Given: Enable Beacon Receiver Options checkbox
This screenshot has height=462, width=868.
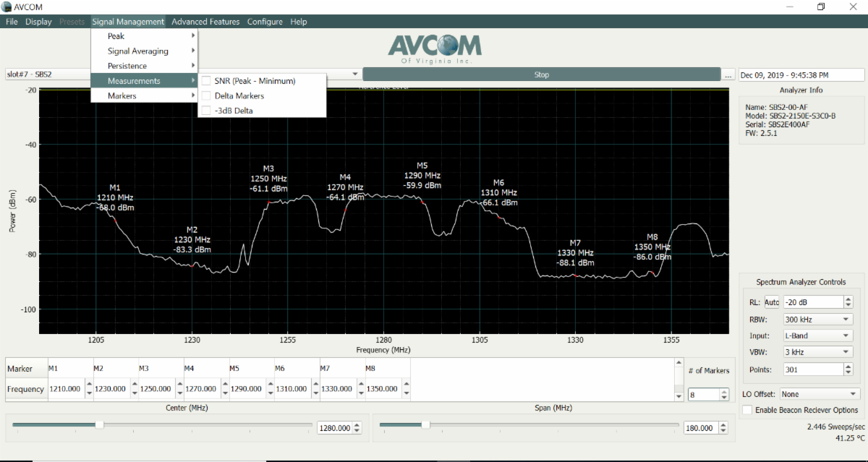Looking at the screenshot, I should [748, 410].
